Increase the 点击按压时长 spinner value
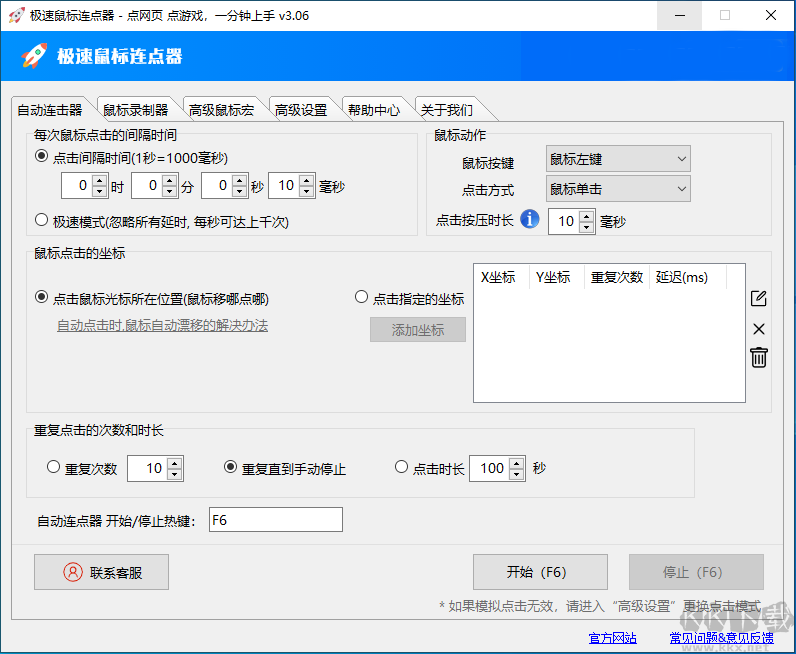The image size is (796, 654). tap(587, 215)
